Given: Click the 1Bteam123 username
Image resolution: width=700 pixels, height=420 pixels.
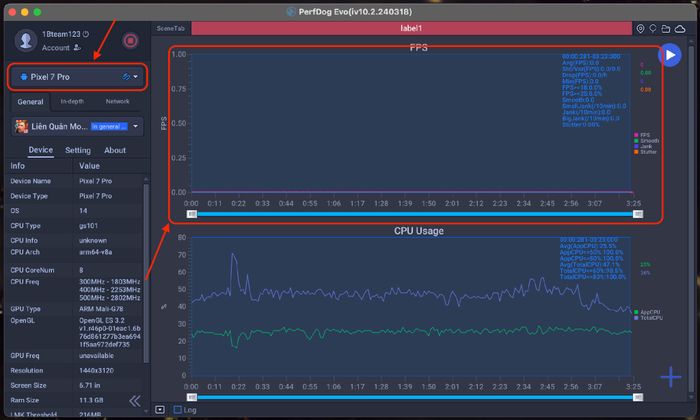Looking at the screenshot, I should pyautogui.click(x=61, y=34).
